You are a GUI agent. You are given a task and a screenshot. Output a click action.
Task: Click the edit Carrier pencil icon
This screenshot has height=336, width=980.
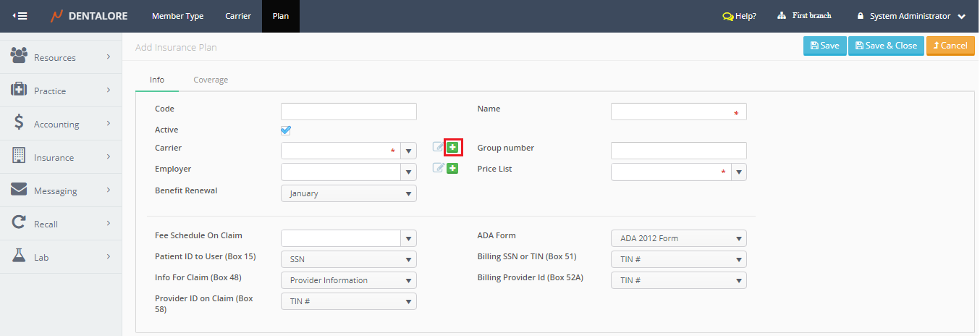(438, 148)
